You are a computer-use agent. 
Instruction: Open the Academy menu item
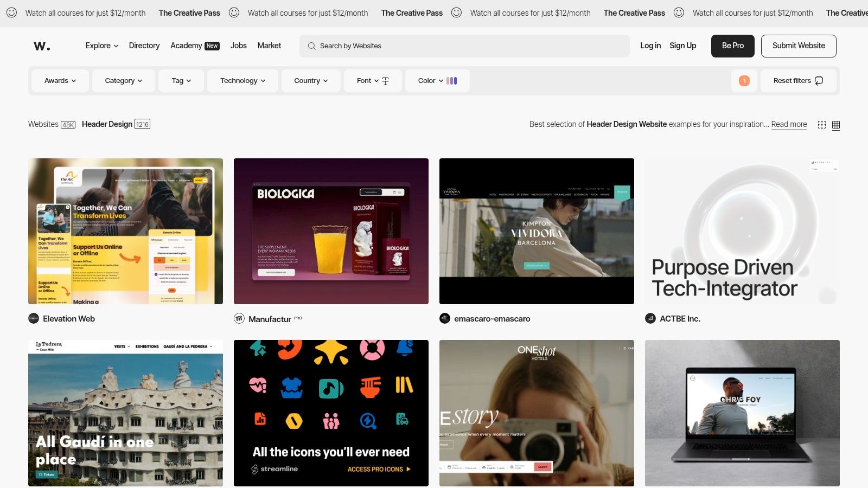click(x=186, y=46)
